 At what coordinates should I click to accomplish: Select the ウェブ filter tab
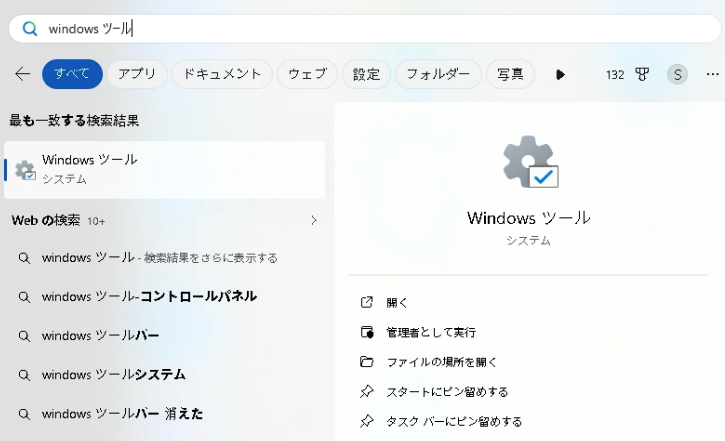tap(307, 74)
